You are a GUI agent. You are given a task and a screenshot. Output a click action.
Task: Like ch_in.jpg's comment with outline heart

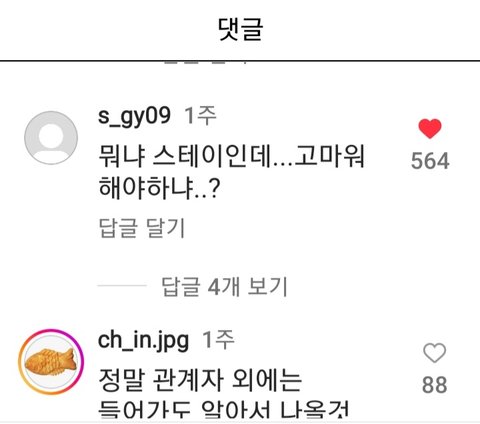click(434, 353)
